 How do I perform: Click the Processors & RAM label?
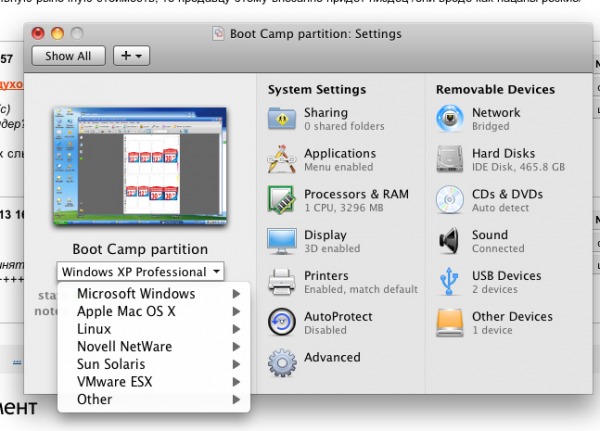[356, 194]
